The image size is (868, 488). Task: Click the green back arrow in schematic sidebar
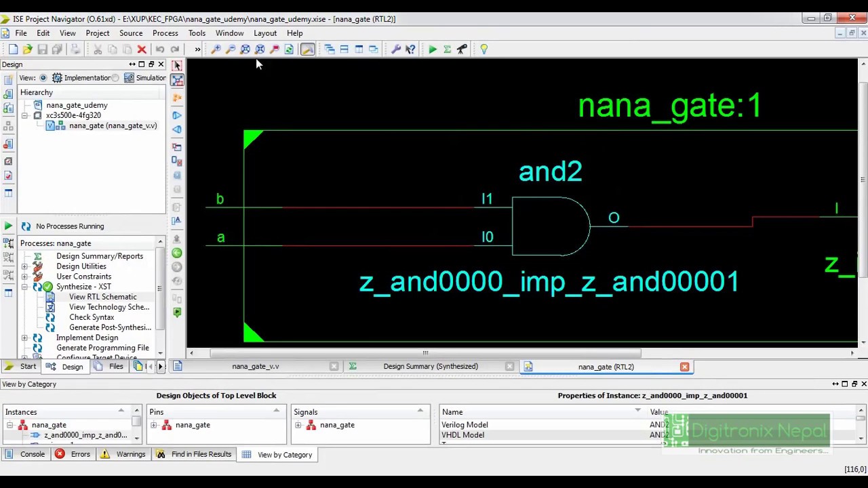pyautogui.click(x=177, y=253)
